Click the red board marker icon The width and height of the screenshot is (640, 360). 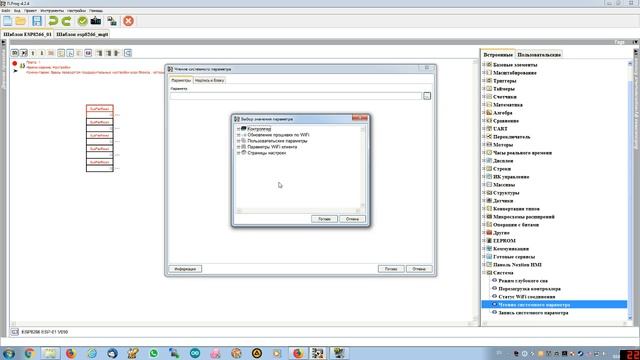coord(15,63)
